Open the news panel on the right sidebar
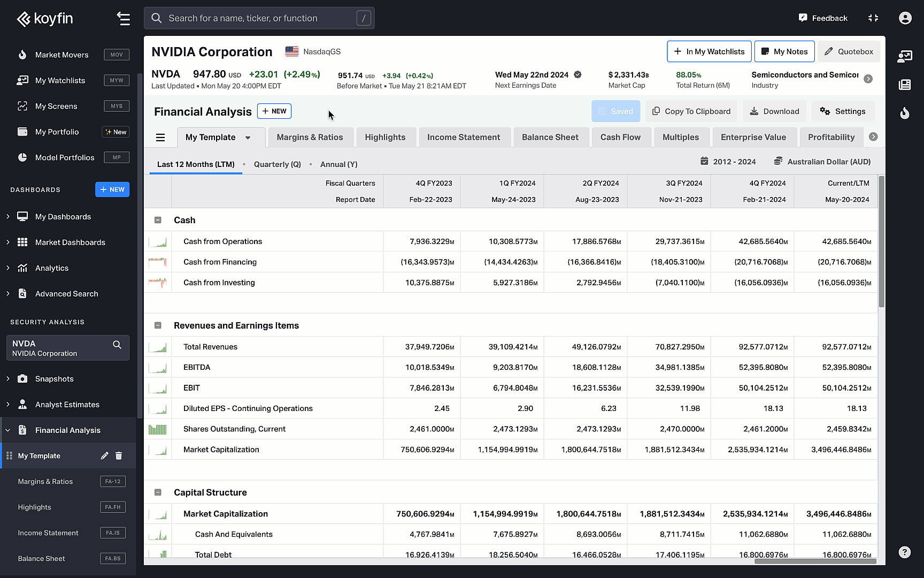The height and width of the screenshot is (578, 924). (905, 85)
